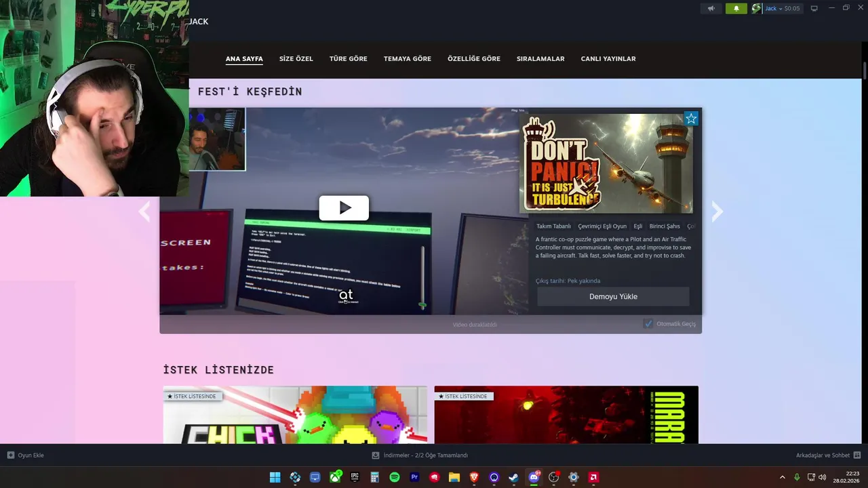Open Calculator from the taskbar

click(374, 477)
